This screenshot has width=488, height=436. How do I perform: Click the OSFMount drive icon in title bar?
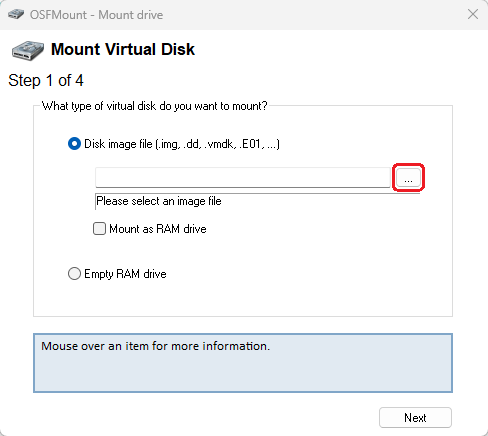click(16, 15)
